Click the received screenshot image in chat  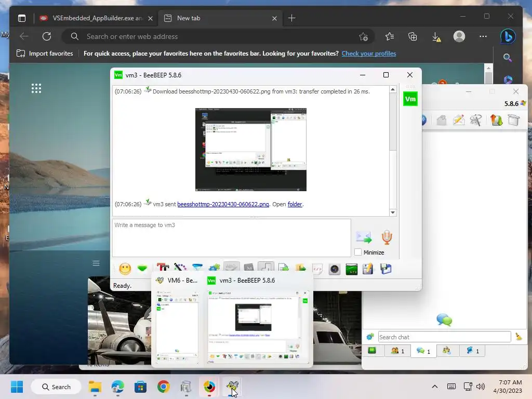coord(251,150)
